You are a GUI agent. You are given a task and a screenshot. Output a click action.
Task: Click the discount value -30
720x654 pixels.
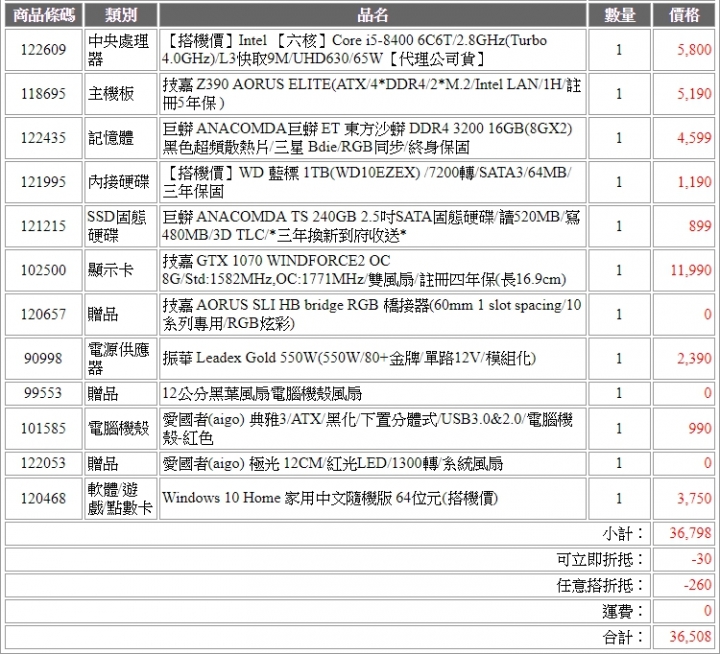point(702,559)
